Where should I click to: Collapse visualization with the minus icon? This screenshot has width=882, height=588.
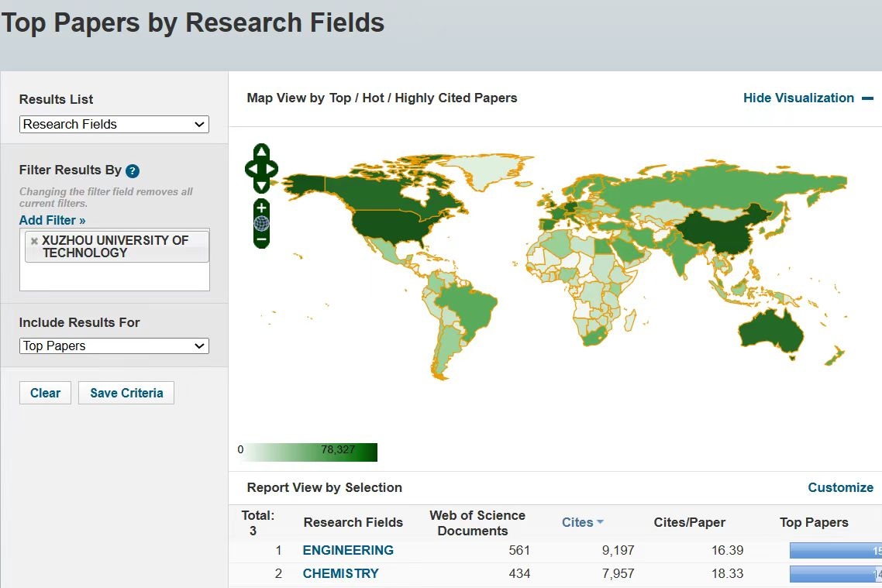868,98
